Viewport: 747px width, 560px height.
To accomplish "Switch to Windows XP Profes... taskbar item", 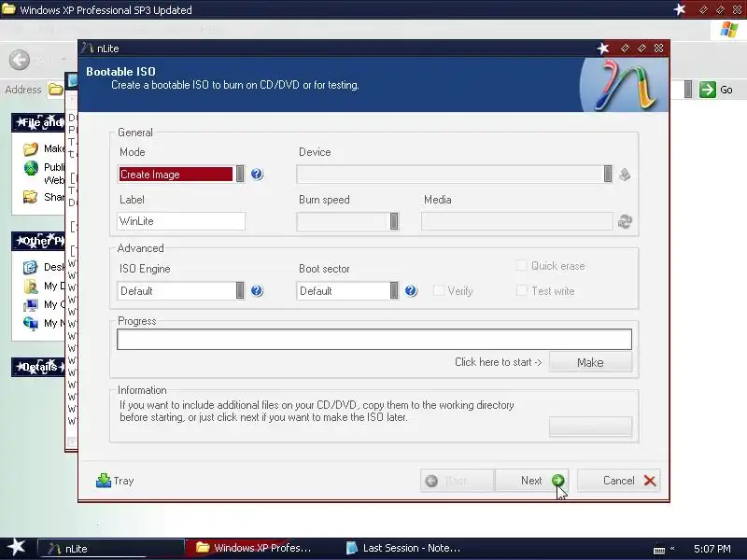I will pyautogui.click(x=260, y=548).
